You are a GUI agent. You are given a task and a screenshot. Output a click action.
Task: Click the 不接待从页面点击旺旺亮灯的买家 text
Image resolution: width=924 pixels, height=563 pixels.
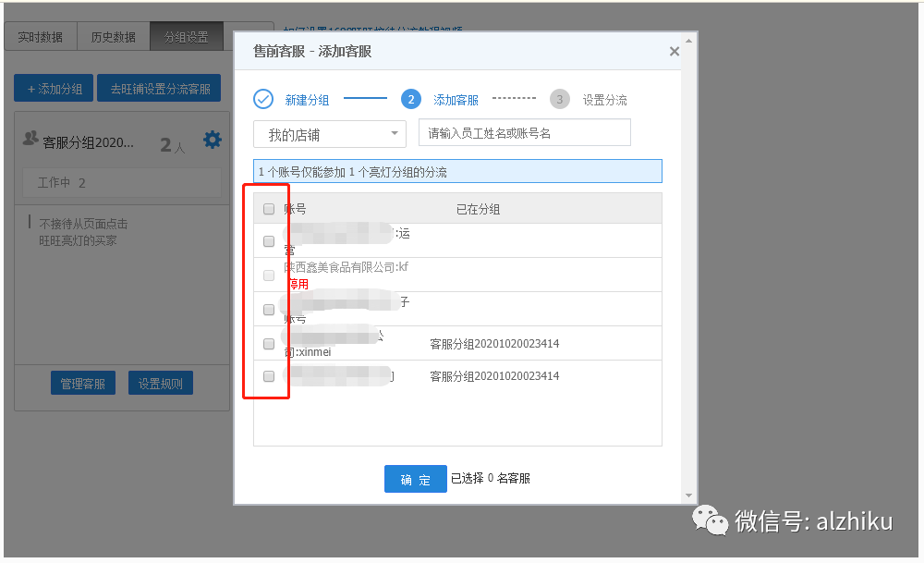pyautogui.click(x=83, y=232)
